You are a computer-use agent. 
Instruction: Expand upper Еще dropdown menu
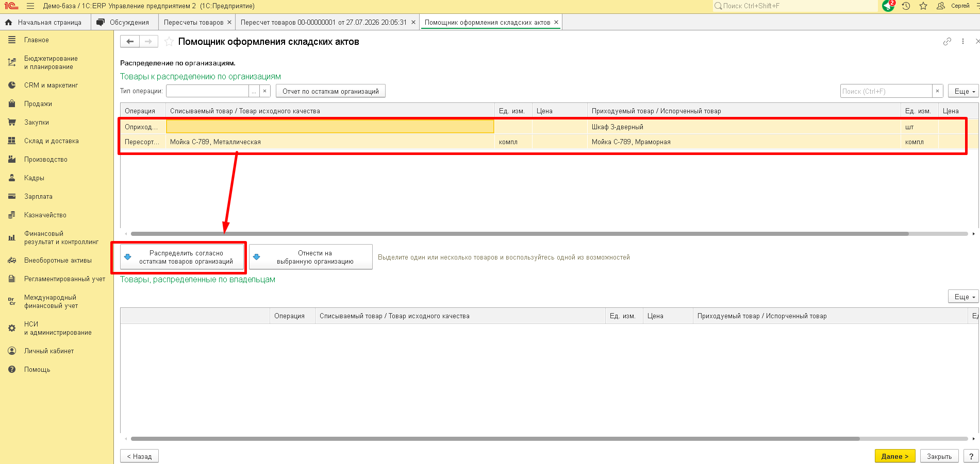point(963,91)
